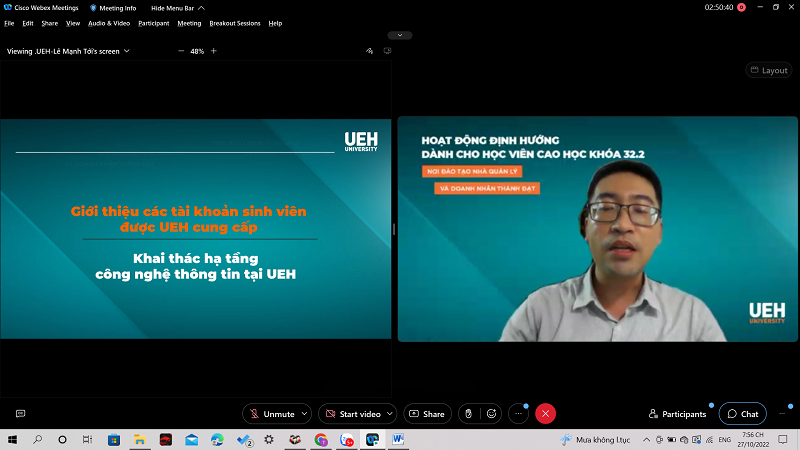Open Settings gear in taskbar
Viewport: 800px width, 450px height.
coord(269,439)
